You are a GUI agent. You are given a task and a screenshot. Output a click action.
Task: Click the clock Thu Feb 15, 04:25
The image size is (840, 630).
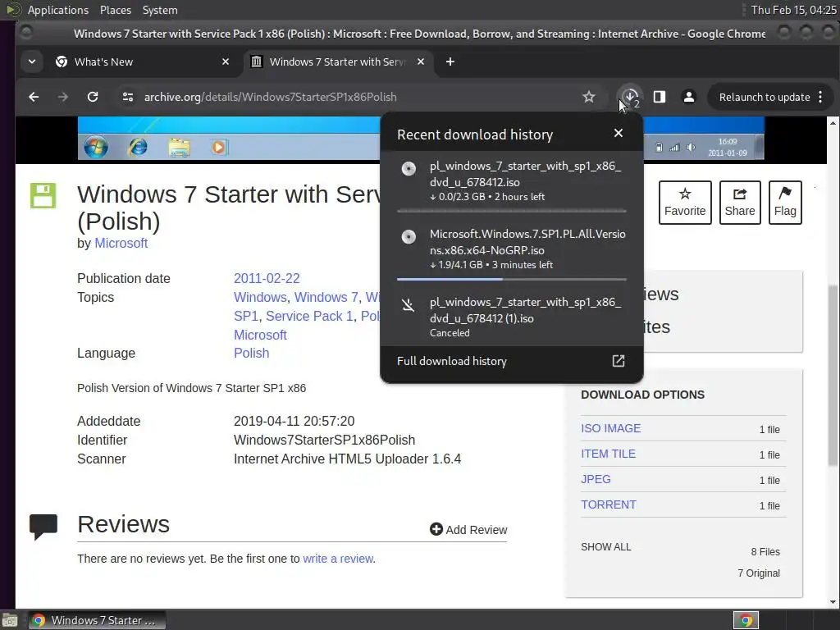click(x=793, y=10)
